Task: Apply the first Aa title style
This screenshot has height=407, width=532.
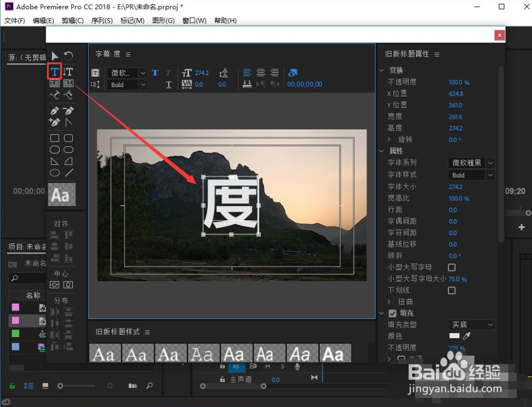Action: [105, 353]
